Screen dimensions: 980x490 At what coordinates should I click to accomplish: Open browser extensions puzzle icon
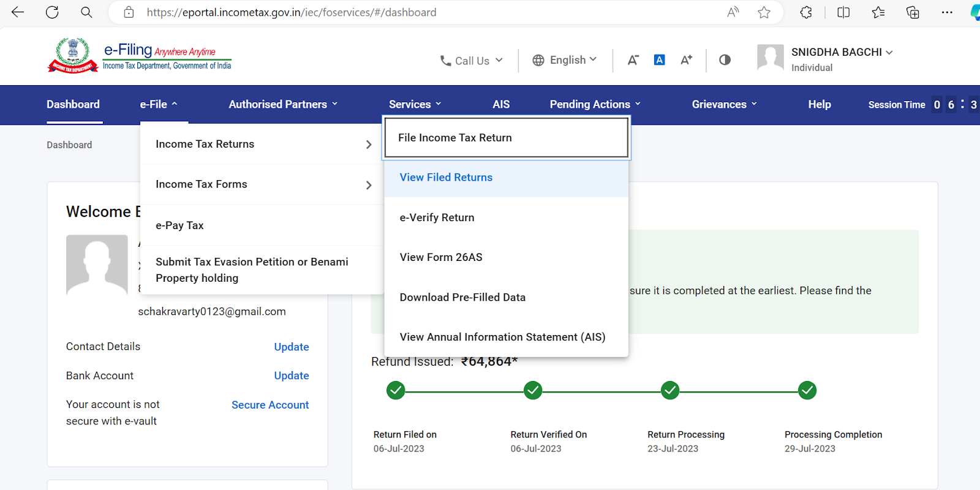point(806,12)
